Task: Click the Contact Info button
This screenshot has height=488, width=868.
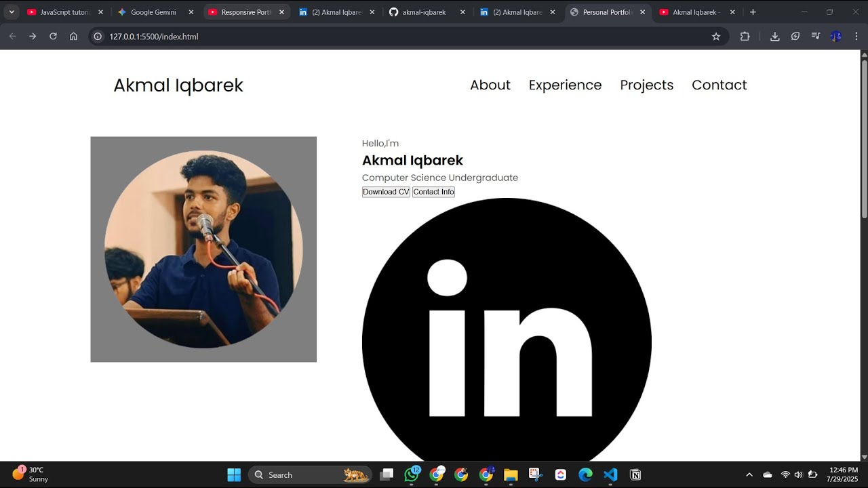Action: point(434,192)
